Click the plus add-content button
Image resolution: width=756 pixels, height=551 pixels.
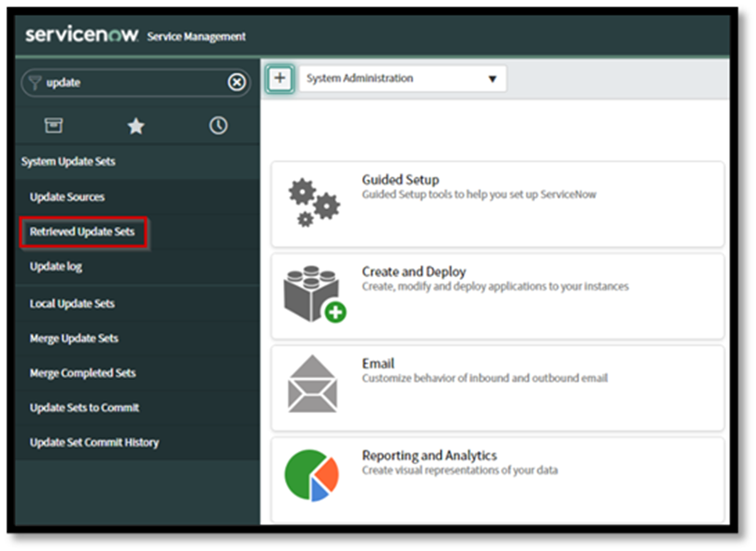coord(280,78)
